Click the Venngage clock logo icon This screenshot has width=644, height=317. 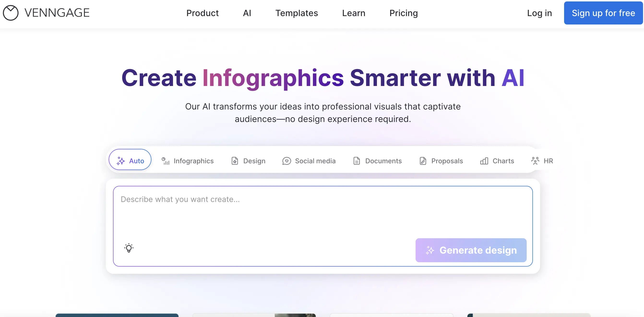coord(11,13)
